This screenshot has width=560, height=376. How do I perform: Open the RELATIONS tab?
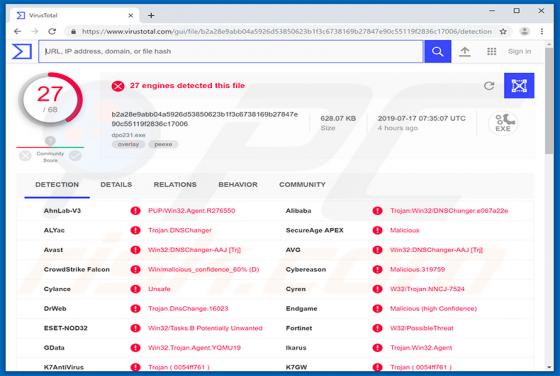click(175, 185)
